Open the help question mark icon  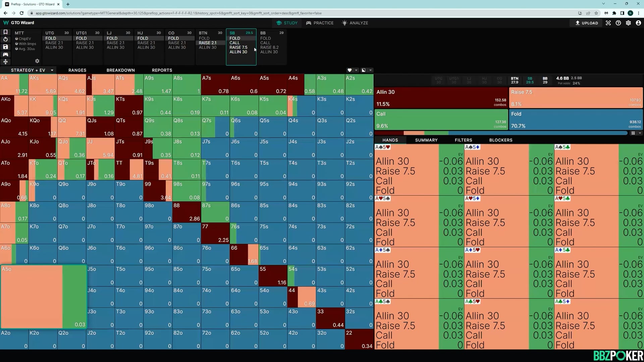tap(618, 23)
